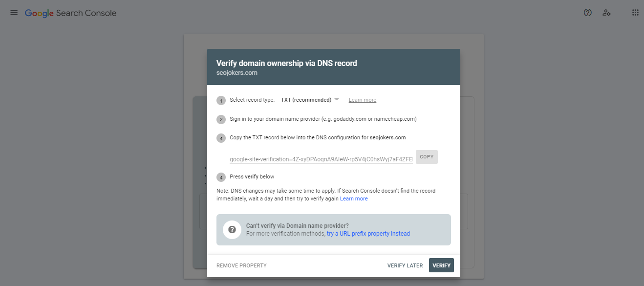The height and width of the screenshot is (286, 644).
Task: Open the navigation hamburger menu
Action: [14, 13]
